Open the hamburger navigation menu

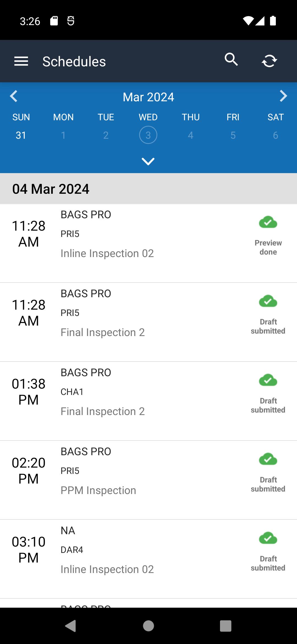21,61
